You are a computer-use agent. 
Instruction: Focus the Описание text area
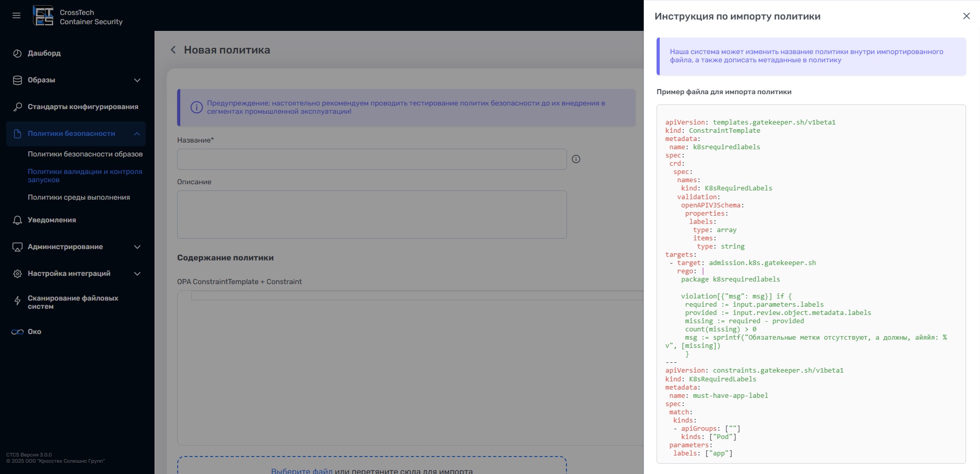[x=372, y=215]
